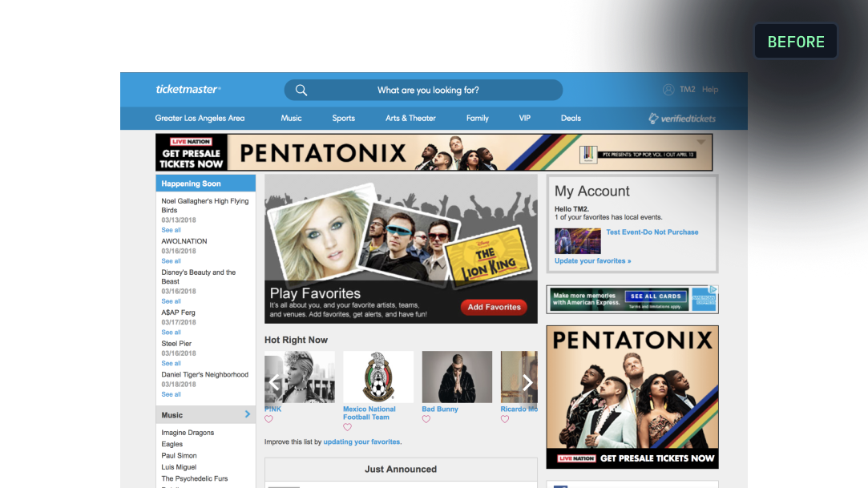Select The Psychedelic Furs in Music list
The height and width of the screenshot is (488, 868).
pos(194,478)
